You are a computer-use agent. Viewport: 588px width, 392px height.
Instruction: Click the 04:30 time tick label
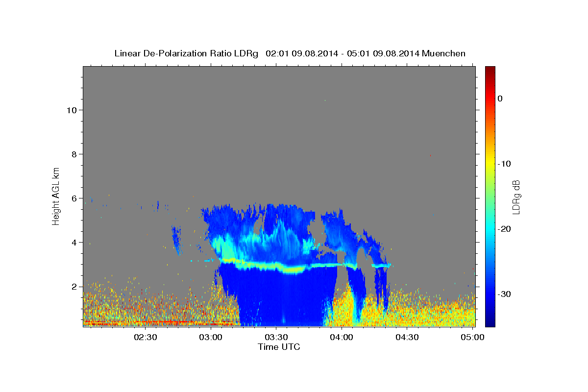pyautogui.click(x=407, y=337)
